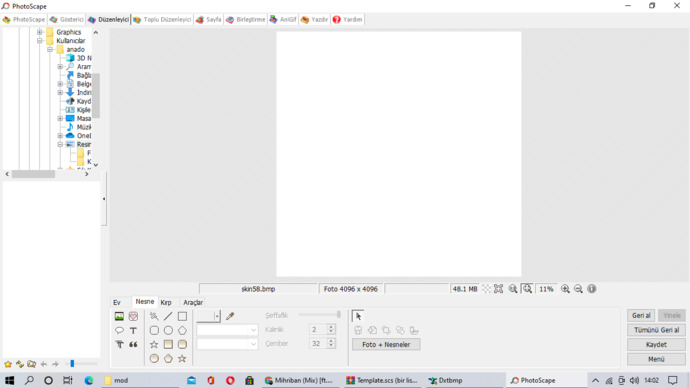The height and width of the screenshot is (388, 690).
Task: Open the Araçlar tab
Action: coord(193,302)
